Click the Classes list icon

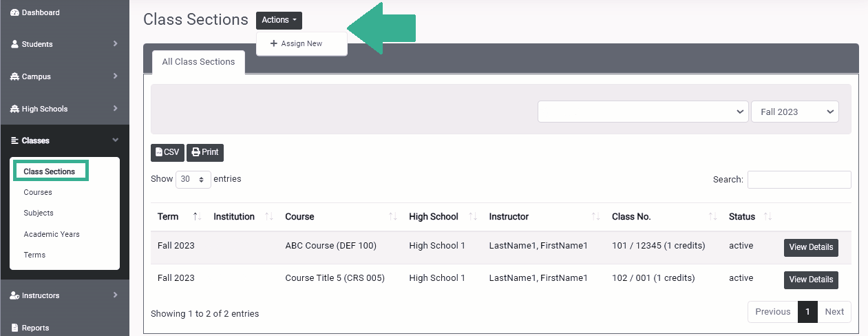click(15, 140)
